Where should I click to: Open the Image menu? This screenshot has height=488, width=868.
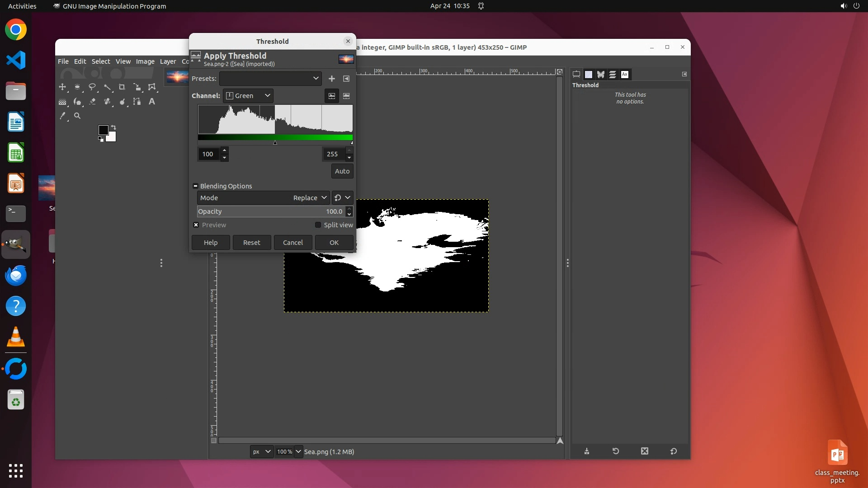pyautogui.click(x=145, y=61)
